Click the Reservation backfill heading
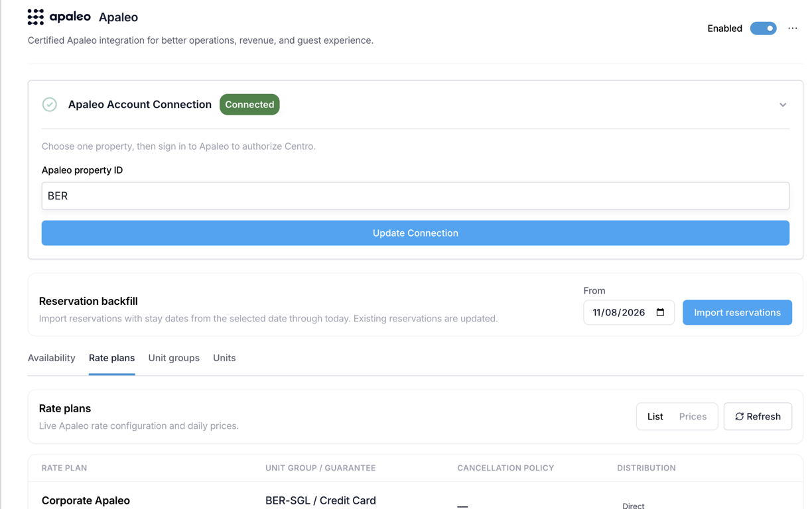 click(88, 301)
